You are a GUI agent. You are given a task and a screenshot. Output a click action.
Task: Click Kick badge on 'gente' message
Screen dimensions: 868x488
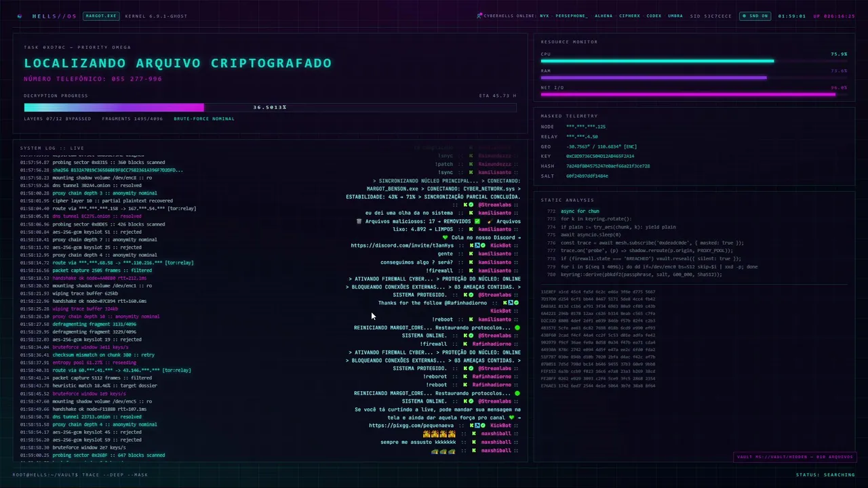tap(471, 253)
